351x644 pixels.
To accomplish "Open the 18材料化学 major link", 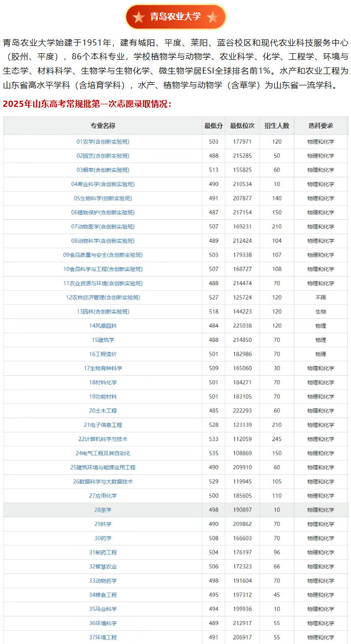I will pyautogui.click(x=103, y=382).
